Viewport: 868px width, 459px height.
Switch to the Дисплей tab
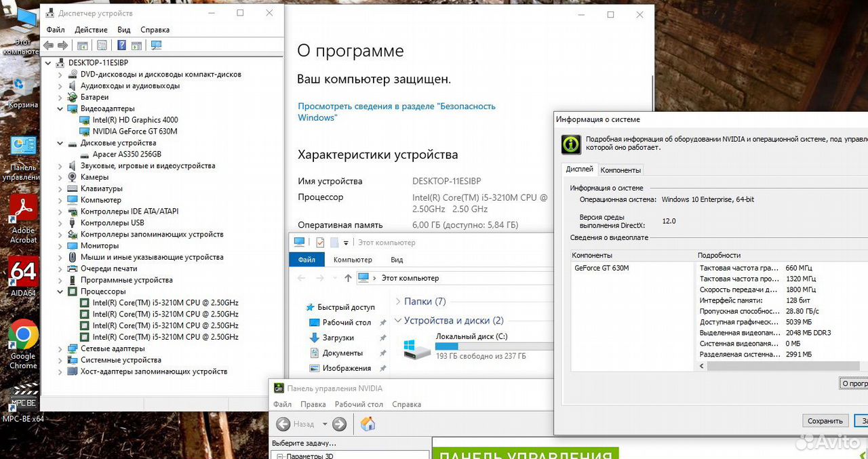(579, 169)
